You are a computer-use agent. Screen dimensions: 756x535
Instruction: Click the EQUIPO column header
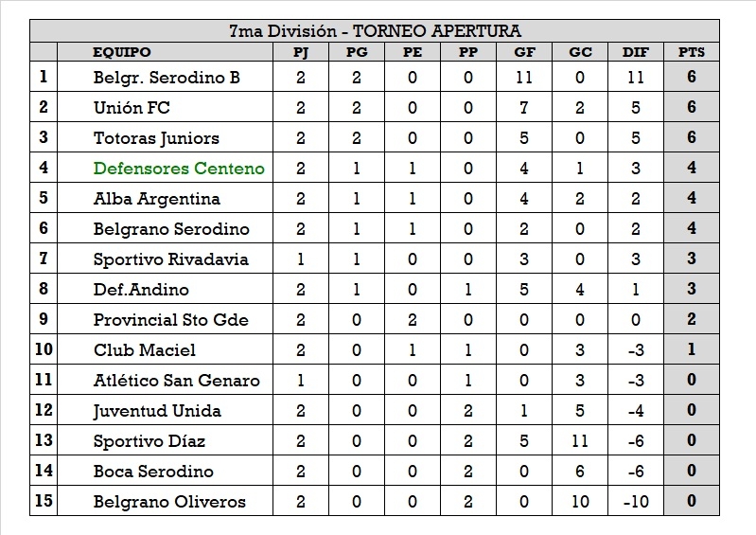[122, 52]
